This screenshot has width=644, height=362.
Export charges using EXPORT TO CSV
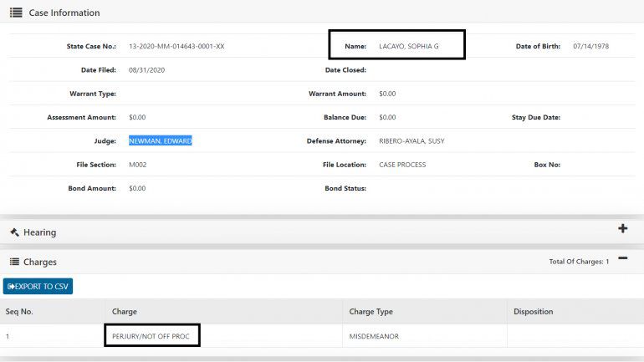tap(38, 287)
